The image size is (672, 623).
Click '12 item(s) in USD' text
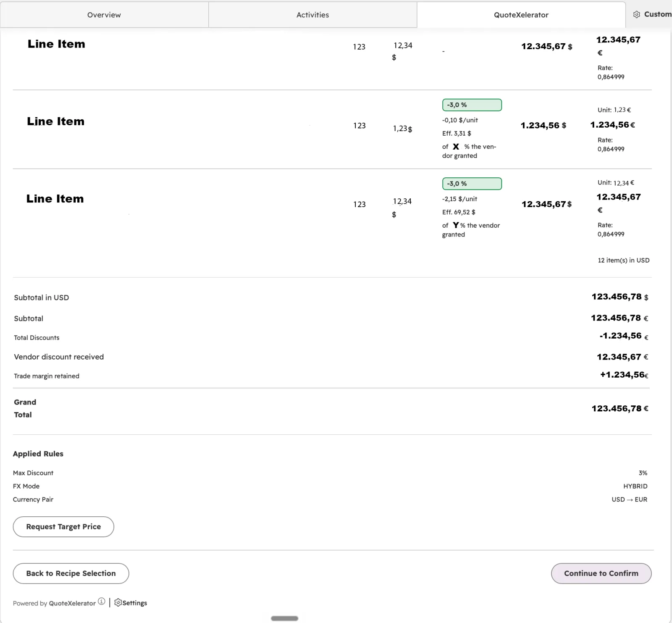point(623,260)
